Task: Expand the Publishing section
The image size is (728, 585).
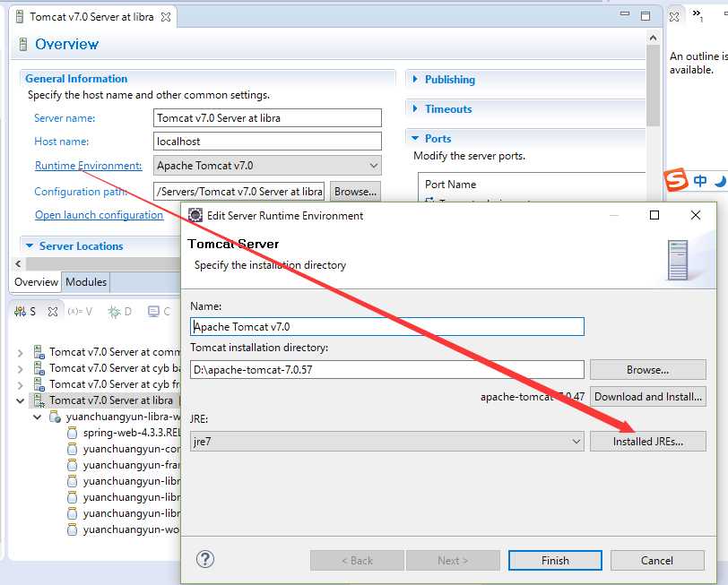Action: point(415,80)
